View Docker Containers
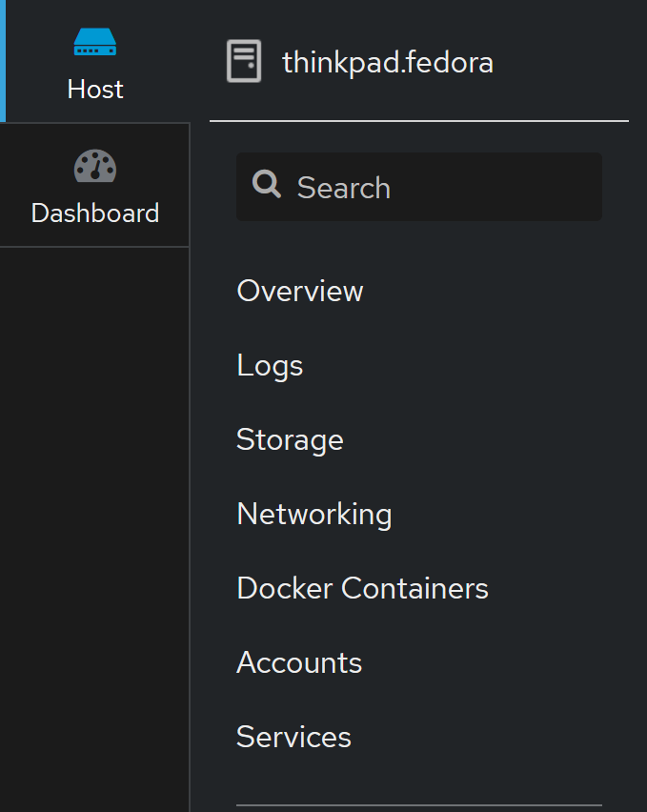The width and height of the screenshot is (647, 812). (362, 588)
